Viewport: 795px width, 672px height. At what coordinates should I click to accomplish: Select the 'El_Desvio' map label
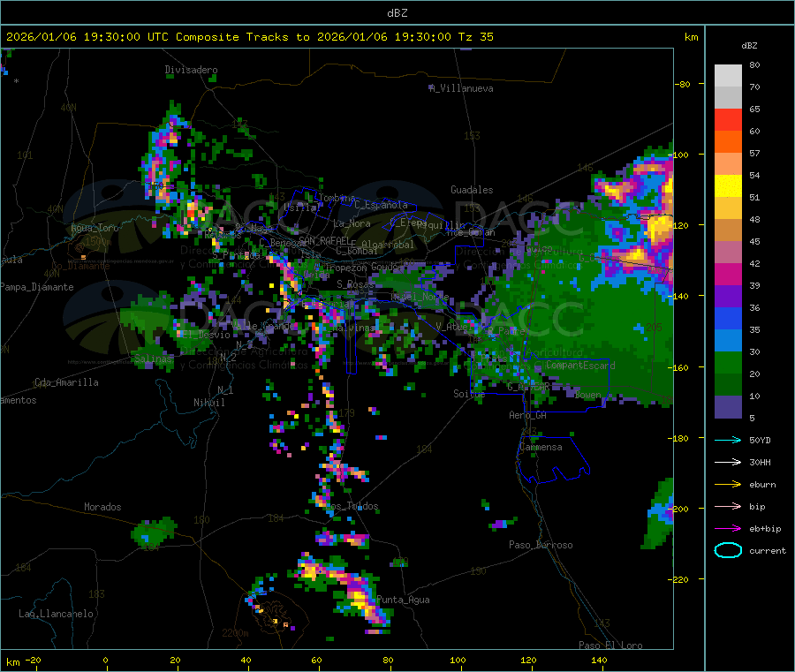(207, 335)
